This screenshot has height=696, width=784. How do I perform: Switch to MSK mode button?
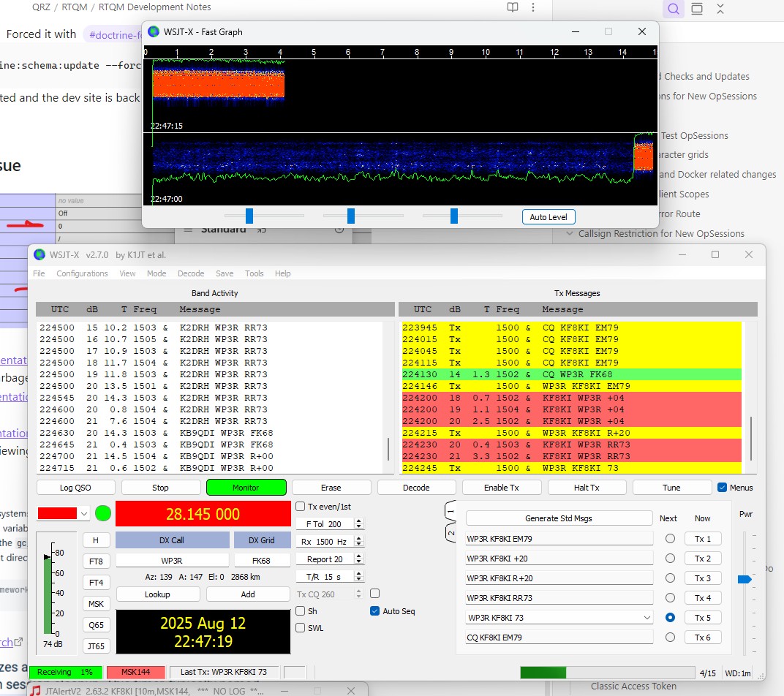tap(96, 604)
